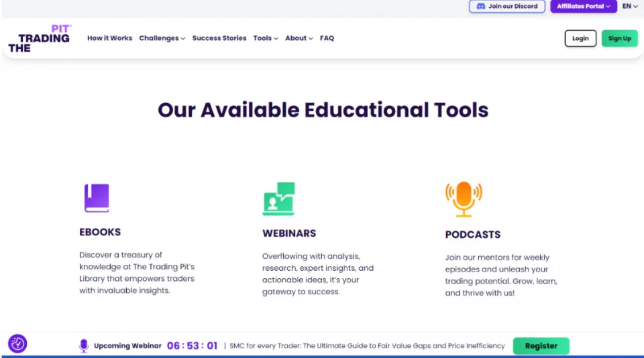Open the FAQ page
This screenshot has width=644, height=358.
pos(327,38)
